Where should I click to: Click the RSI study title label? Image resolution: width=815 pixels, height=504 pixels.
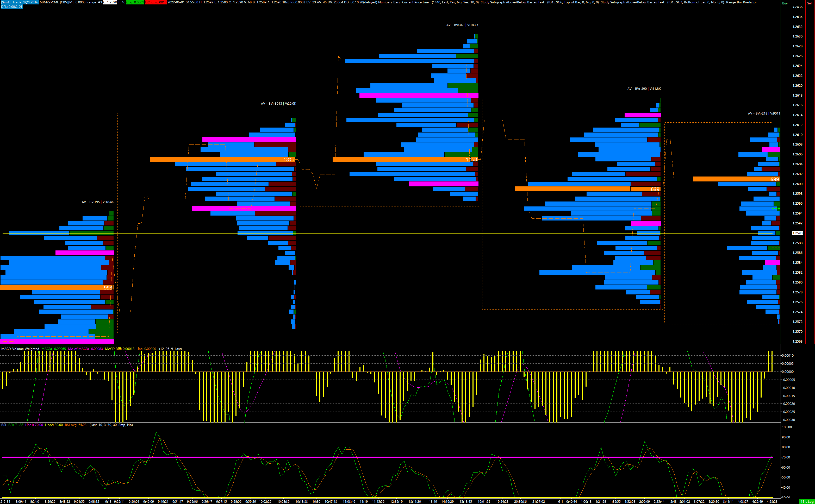coord(4,425)
